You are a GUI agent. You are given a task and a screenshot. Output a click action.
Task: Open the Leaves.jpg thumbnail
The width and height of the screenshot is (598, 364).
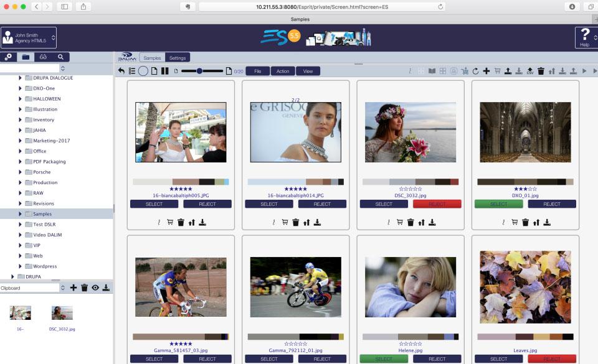525,287
